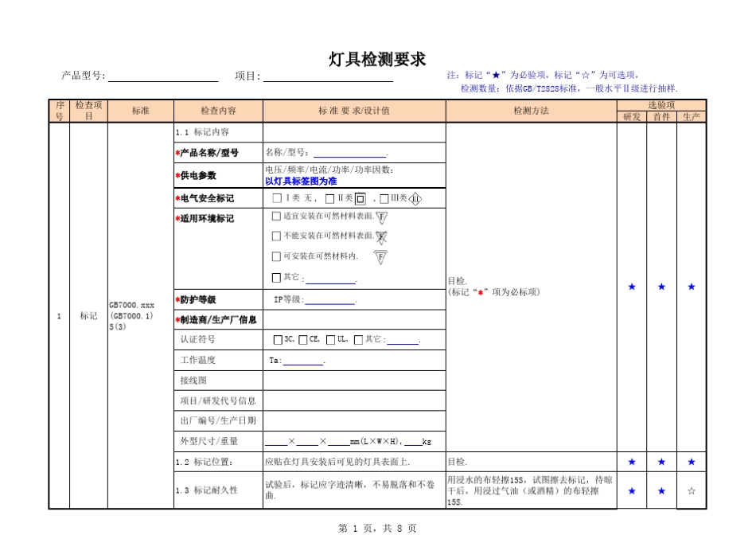The width and height of the screenshot is (756, 535).
Task: Click 首件 star in the 目检 main row
Action: coord(661,287)
